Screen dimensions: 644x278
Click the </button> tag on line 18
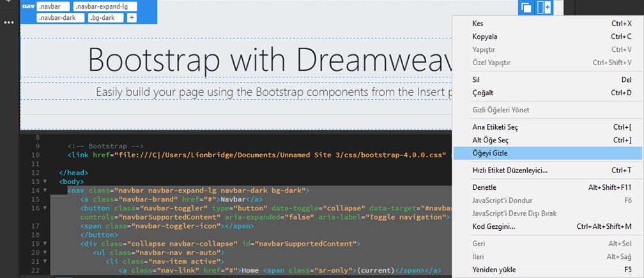coord(99,235)
